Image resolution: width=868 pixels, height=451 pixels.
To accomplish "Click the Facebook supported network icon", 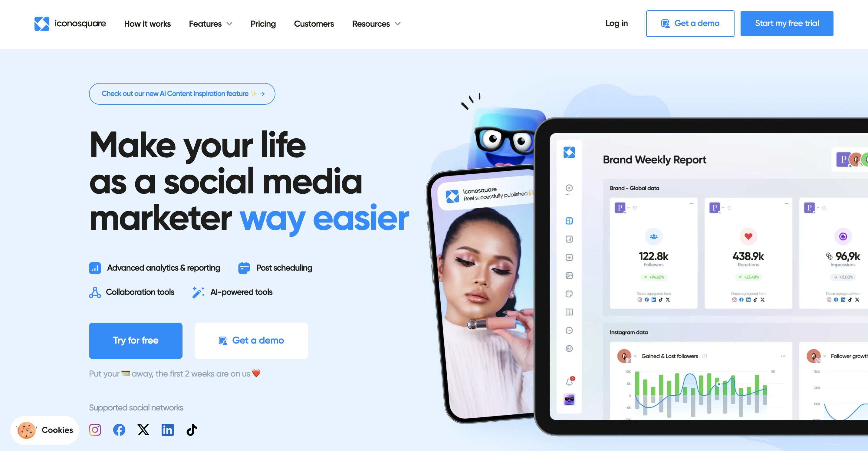I will (x=119, y=429).
